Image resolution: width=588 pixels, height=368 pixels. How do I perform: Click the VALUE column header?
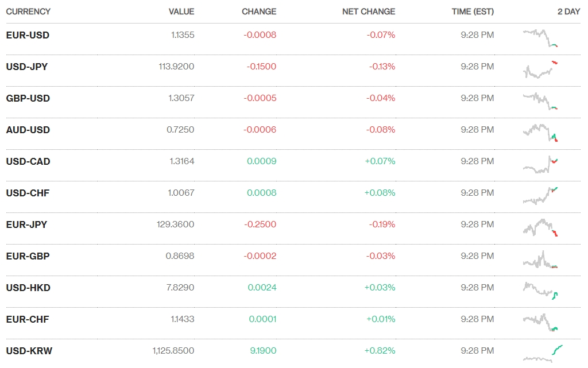click(x=181, y=11)
